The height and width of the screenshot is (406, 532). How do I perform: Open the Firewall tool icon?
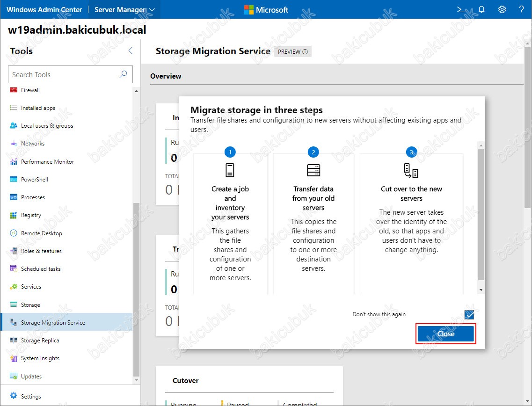point(14,90)
